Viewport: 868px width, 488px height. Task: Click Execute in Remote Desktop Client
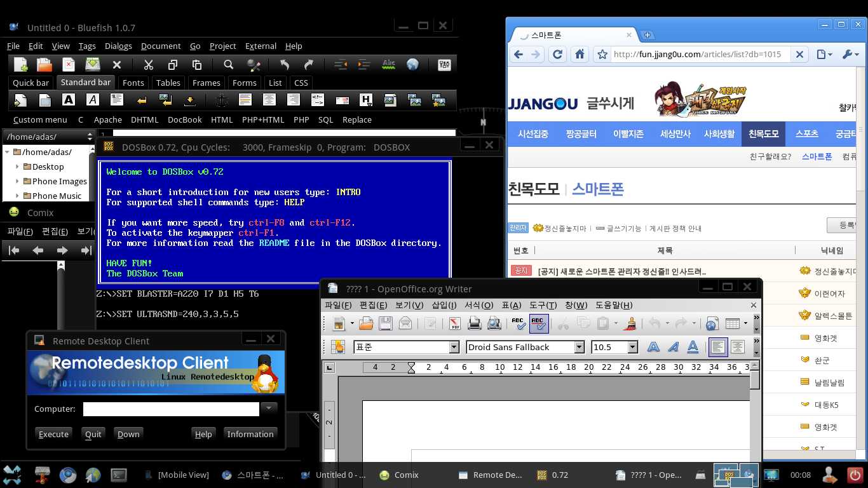53,434
